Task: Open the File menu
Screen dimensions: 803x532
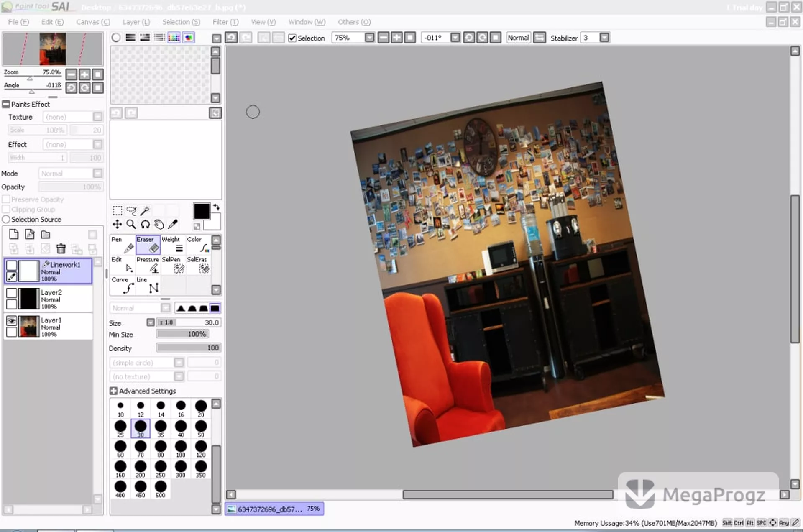Action: [x=18, y=22]
